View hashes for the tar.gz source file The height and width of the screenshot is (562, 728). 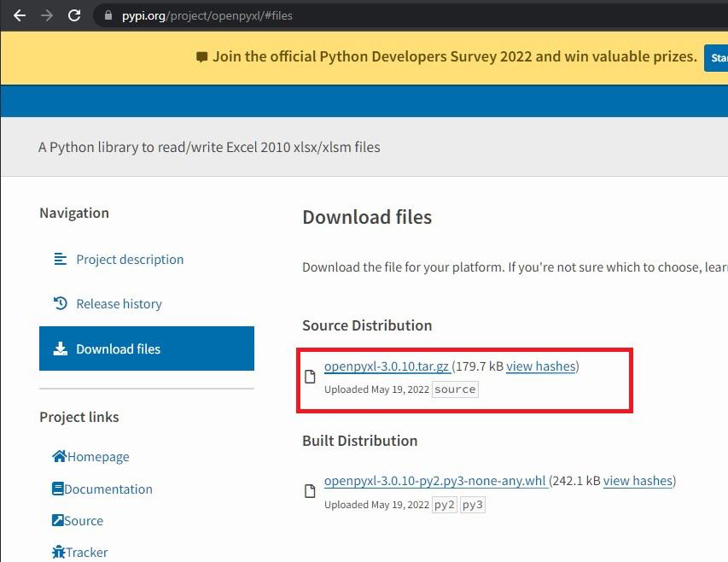pyautogui.click(x=541, y=366)
